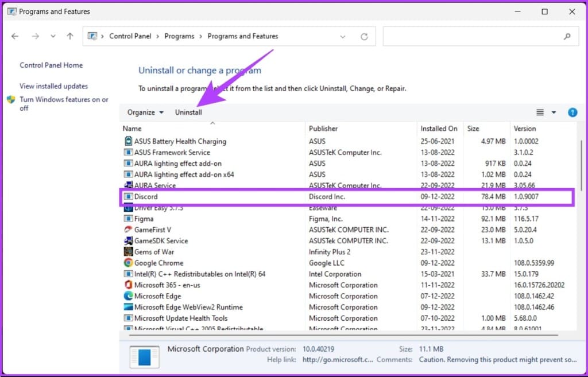Click version "1.0.9007" in Discord row
This screenshot has width=588, height=377.
pyautogui.click(x=526, y=197)
